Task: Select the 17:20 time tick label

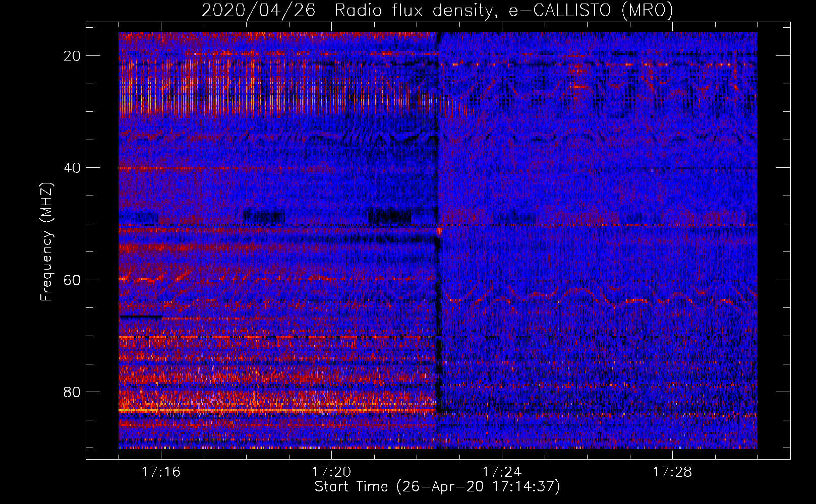Action: (331, 472)
